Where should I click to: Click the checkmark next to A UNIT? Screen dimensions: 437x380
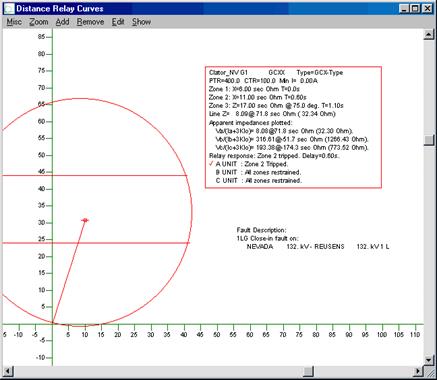click(x=211, y=164)
